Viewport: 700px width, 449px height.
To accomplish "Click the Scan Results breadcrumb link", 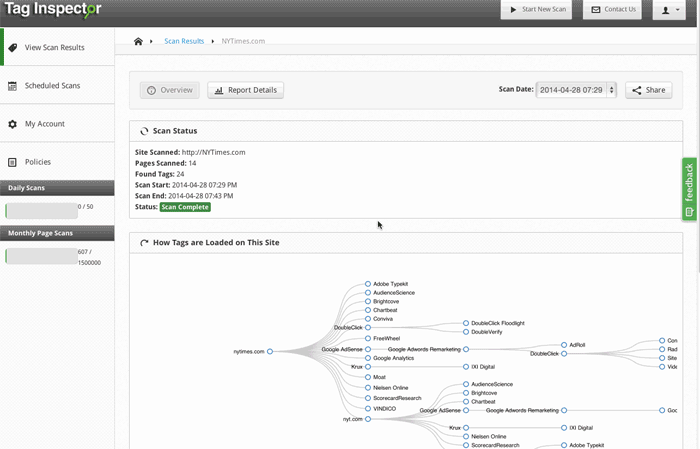I will (x=184, y=41).
